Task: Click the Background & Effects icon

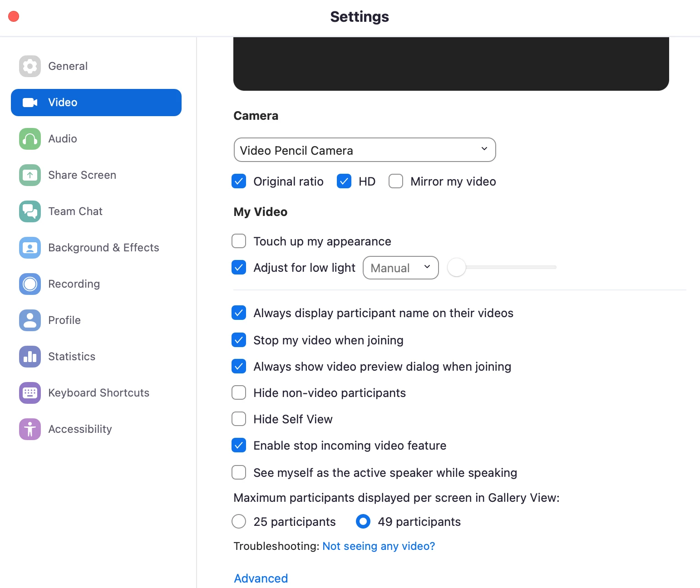Action: pos(30,248)
